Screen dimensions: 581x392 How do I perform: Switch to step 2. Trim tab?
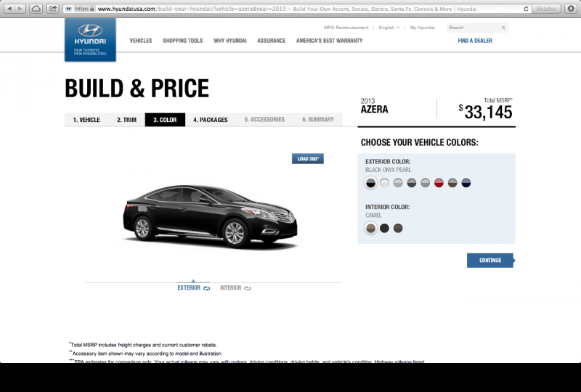click(x=126, y=120)
